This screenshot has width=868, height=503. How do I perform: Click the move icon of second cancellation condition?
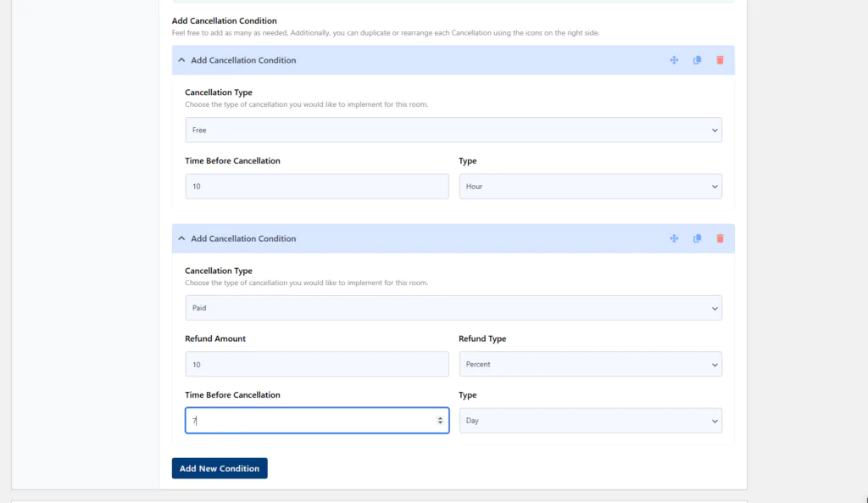[x=674, y=238]
